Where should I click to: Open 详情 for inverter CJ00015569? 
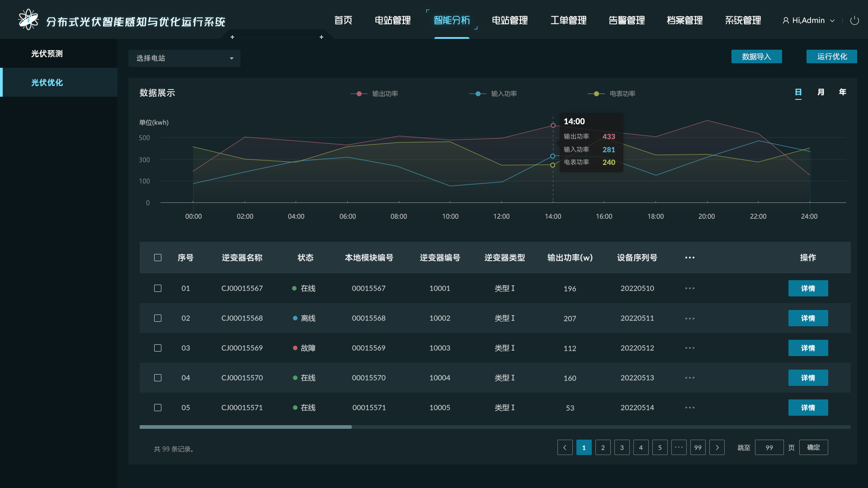808,348
